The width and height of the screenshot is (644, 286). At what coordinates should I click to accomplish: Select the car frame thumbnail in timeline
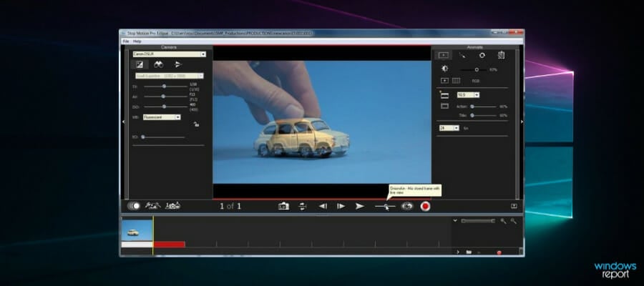pyautogui.click(x=137, y=231)
